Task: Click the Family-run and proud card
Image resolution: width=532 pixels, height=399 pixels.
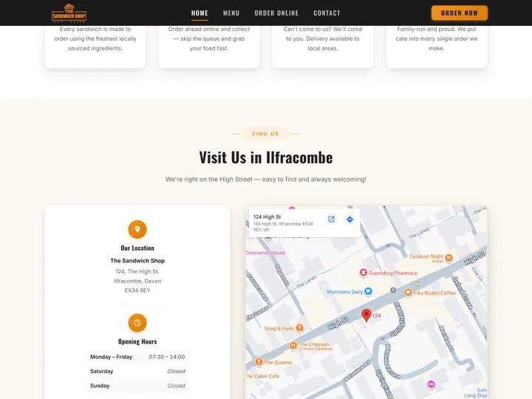Action: point(437,45)
